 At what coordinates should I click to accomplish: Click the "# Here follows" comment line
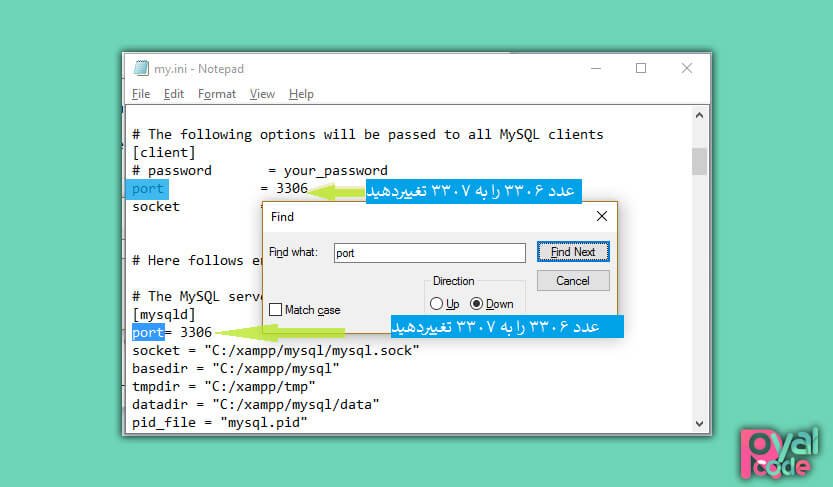click(x=197, y=261)
